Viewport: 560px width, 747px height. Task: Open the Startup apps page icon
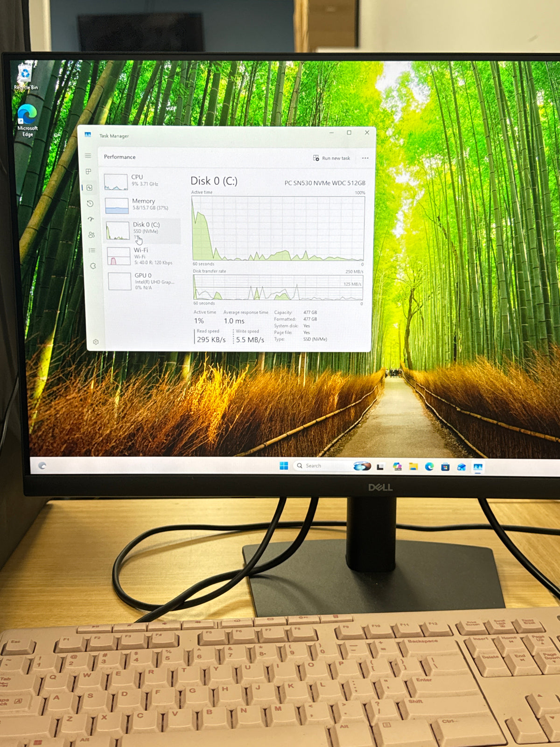click(x=91, y=219)
